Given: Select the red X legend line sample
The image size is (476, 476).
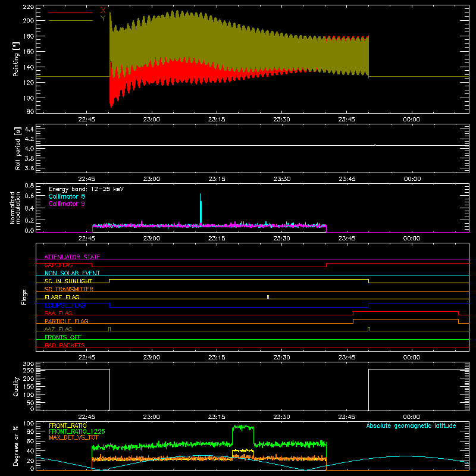Looking at the screenshot, I should (x=71, y=12).
